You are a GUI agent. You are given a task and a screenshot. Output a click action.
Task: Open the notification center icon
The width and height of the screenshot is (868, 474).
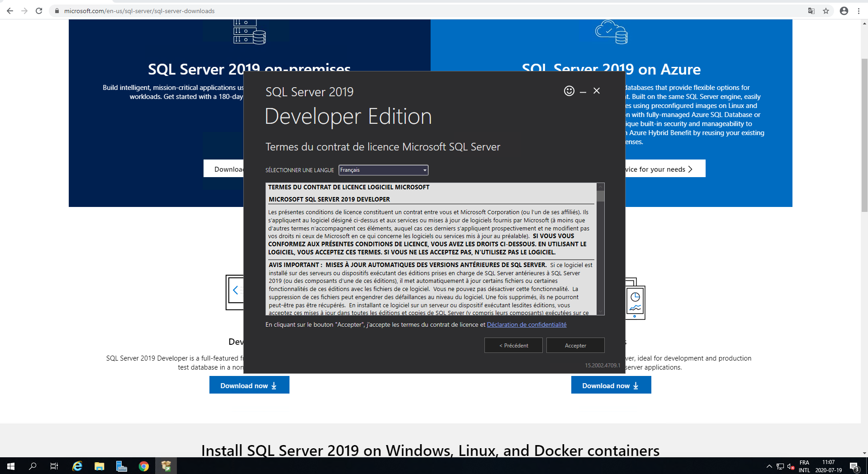tap(854, 466)
